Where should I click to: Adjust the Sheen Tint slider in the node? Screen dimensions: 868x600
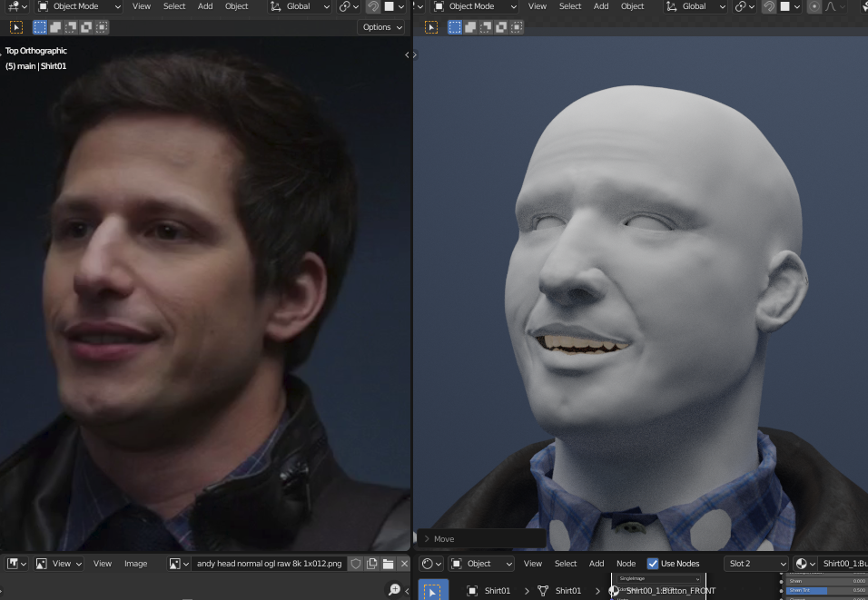pyautogui.click(x=826, y=591)
